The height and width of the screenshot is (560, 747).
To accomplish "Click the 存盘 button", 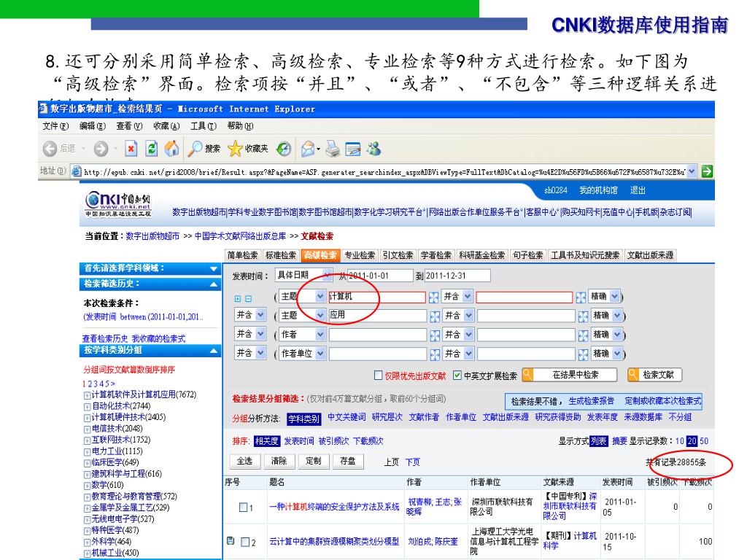I will point(348,461).
